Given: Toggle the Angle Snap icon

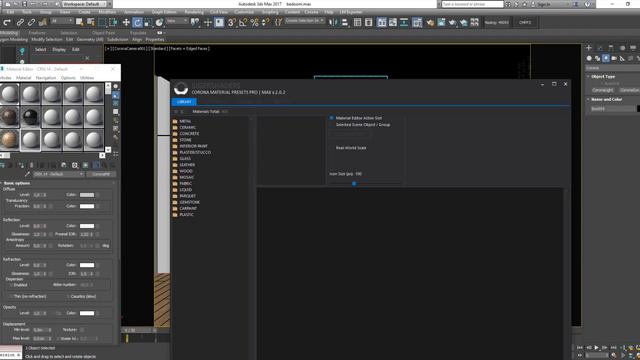Looking at the screenshot, I should coord(243,22).
